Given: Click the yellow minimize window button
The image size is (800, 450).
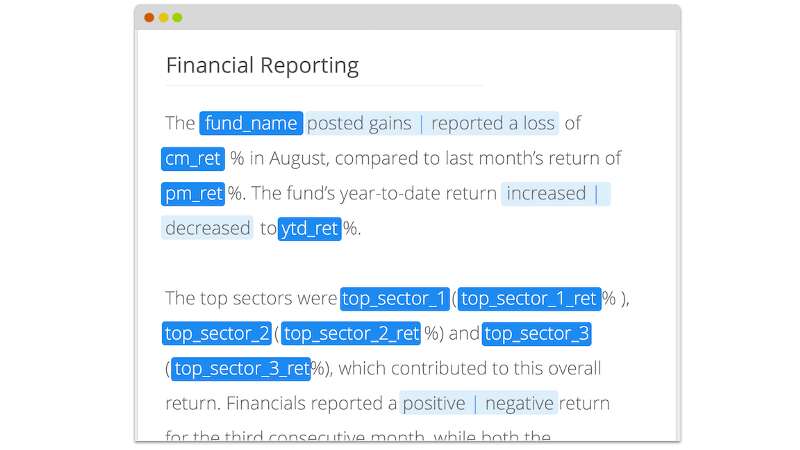Looking at the screenshot, I should click(163, 18).
